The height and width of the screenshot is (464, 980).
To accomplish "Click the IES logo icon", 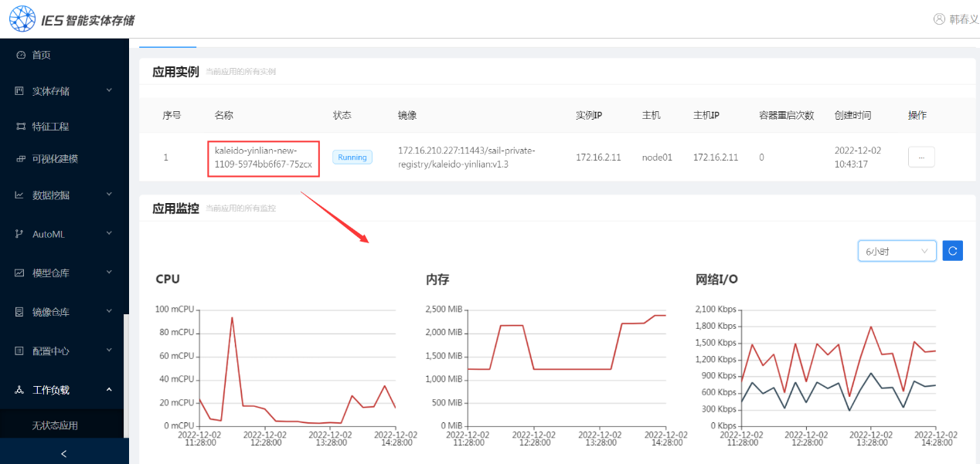I will (22, 19).
